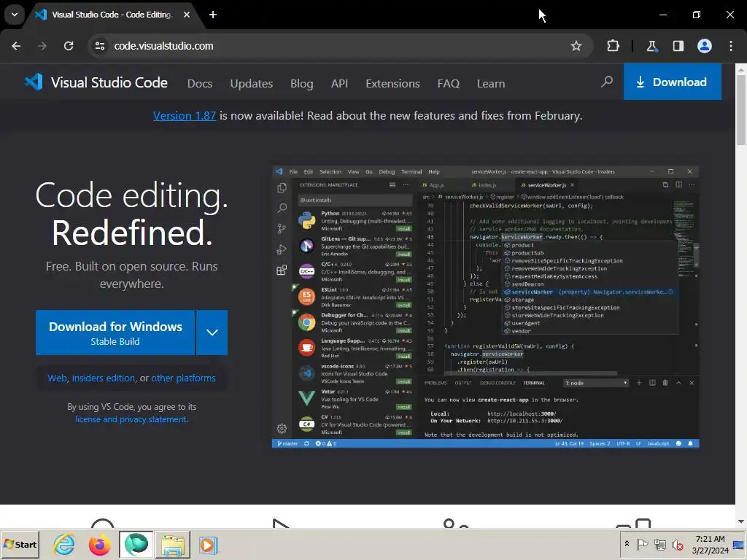
Task: Open the Insiders edition link
Action: [104, 378]
